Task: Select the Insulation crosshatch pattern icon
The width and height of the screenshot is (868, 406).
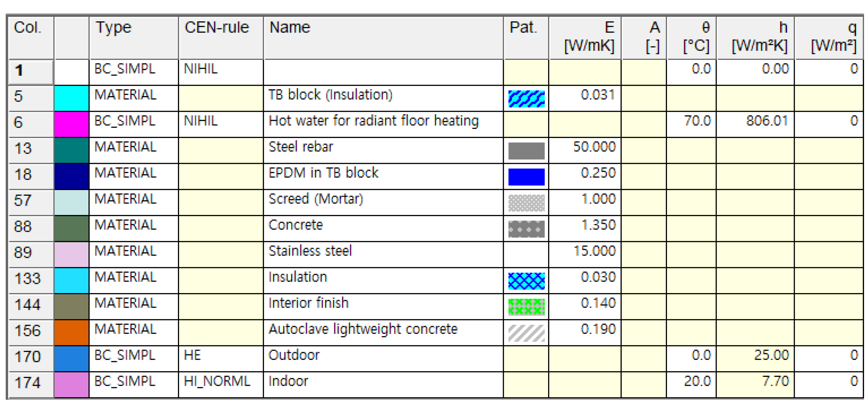Action: point(526,281)
